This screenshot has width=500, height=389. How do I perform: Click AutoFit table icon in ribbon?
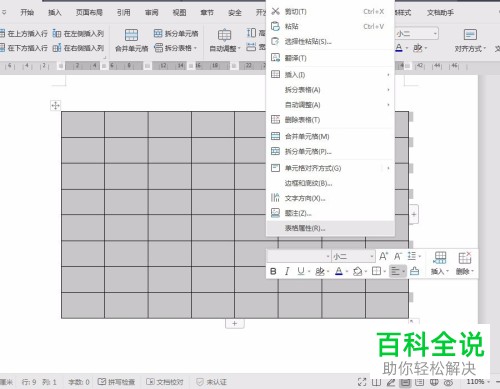pyautogui.click(x=224, y=35)
